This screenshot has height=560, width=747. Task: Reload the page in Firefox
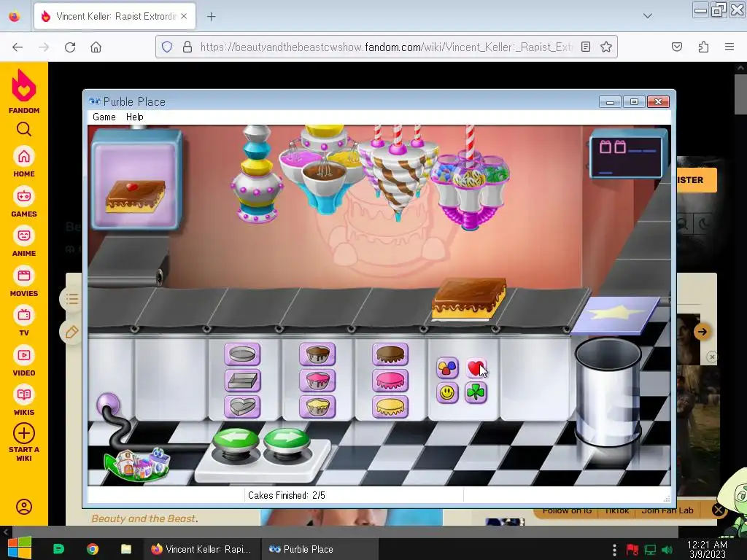[70, 47]
